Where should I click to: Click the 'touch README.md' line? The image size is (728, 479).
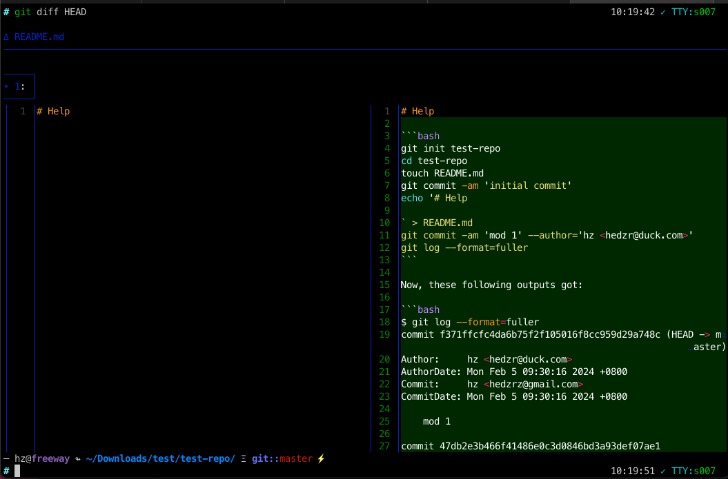coord(442,173)
